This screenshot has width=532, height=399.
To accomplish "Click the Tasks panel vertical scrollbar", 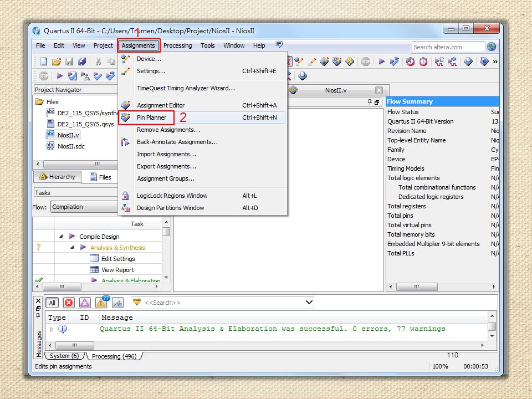I will (x=166, y=250).
